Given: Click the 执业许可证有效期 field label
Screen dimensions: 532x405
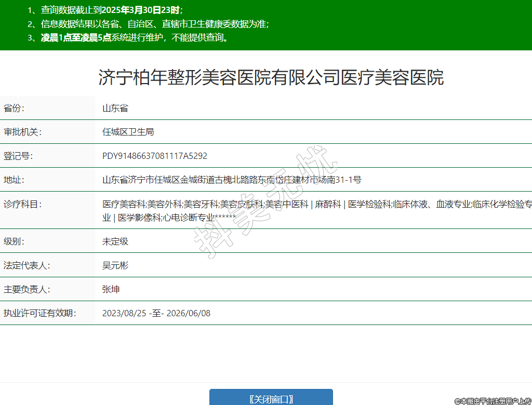Looking at the screenshot, I should [x=39, y=313].
